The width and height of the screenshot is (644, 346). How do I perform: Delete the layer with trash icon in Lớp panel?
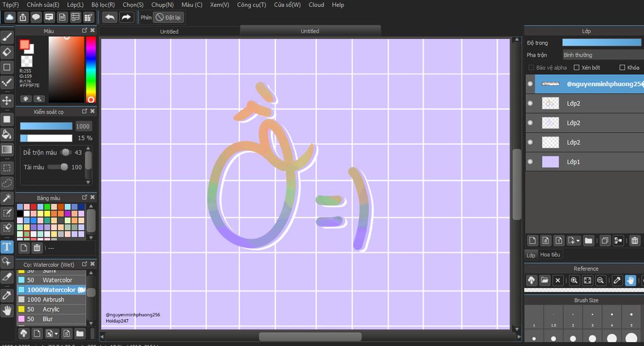(635, 241)
